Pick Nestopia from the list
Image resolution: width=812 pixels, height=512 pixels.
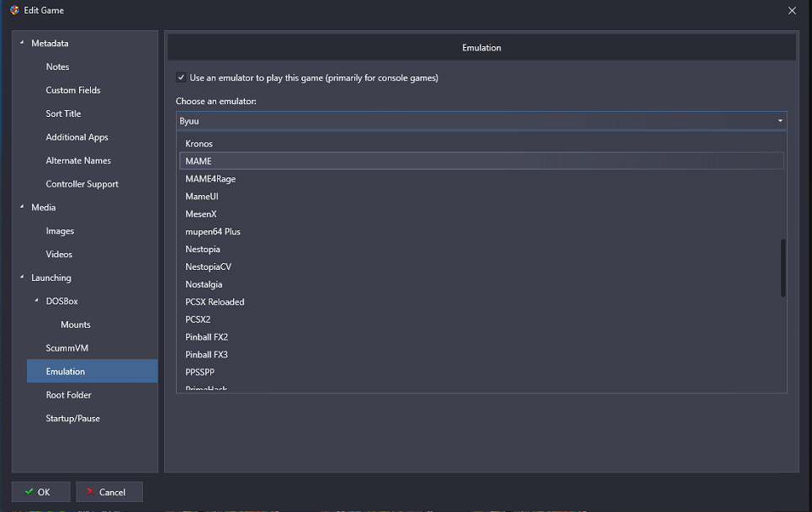click(x=481, y=250)
